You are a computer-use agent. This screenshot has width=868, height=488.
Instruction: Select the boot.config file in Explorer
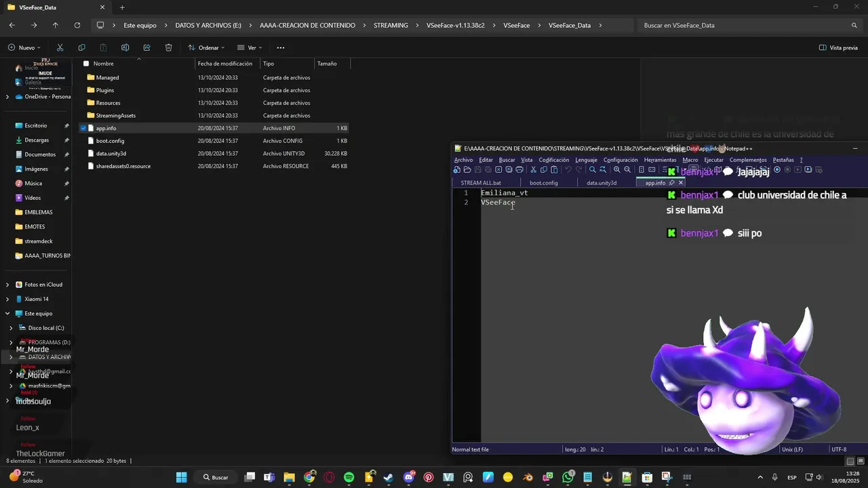(216, 141)
